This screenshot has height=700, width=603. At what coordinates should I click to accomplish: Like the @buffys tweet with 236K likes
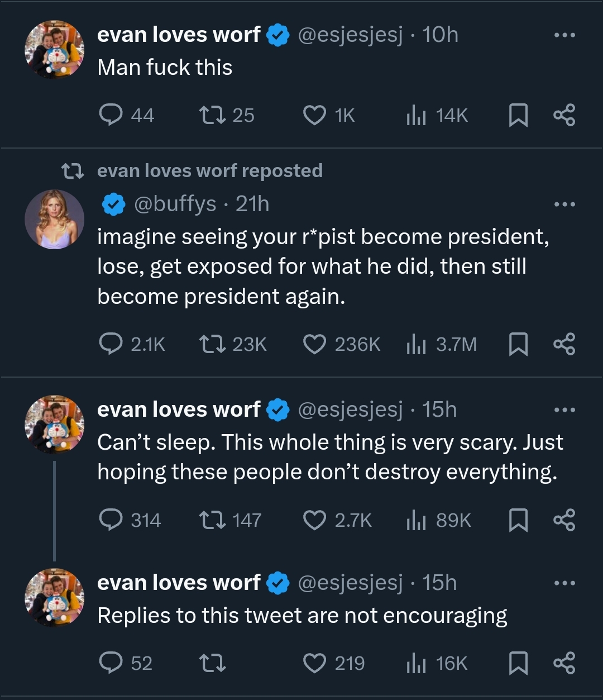click(314, 344)
